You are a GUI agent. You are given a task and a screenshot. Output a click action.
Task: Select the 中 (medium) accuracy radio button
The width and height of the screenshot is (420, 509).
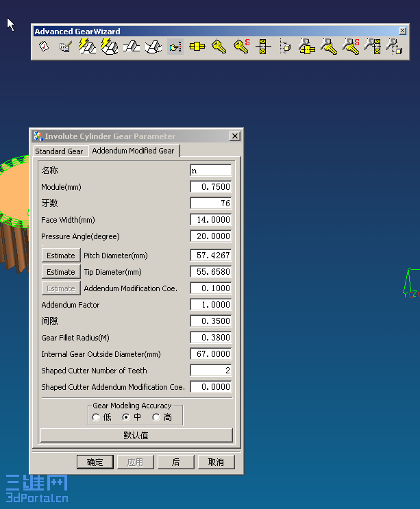click(x=126, y=417)
